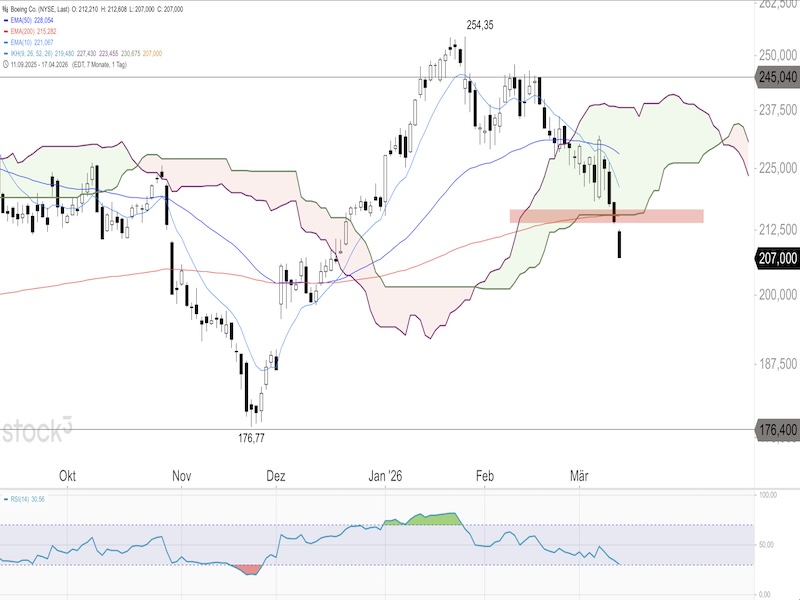Image resolution: width=800 pixels, height=600 pixels.
Task: Click the EMA(50) dark blue legend marker
Action: 6,19
